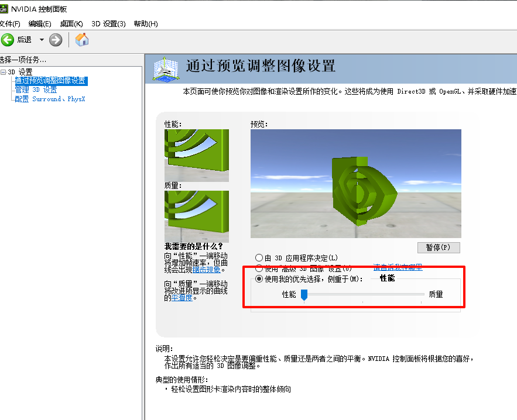
Task: Click the blue performance-quality slider handle
Action: 304,295
